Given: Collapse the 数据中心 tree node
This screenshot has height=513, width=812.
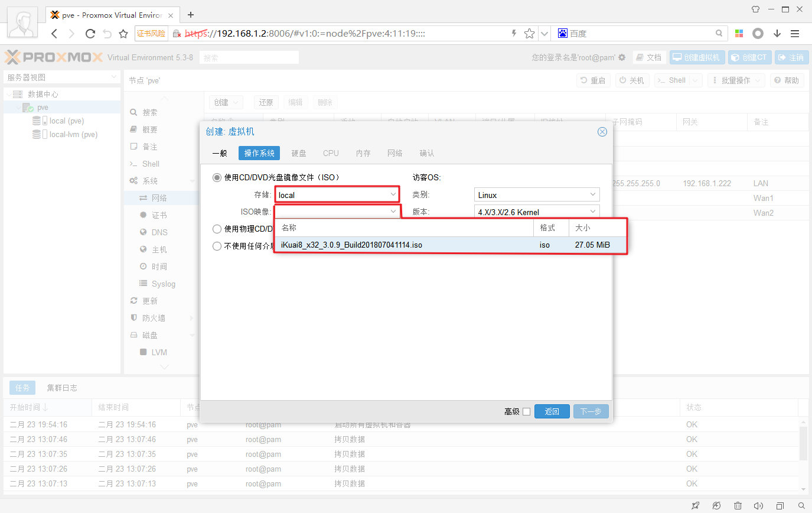Looking at the screenshot, I should pyautogui.click(x=8, y=94).
